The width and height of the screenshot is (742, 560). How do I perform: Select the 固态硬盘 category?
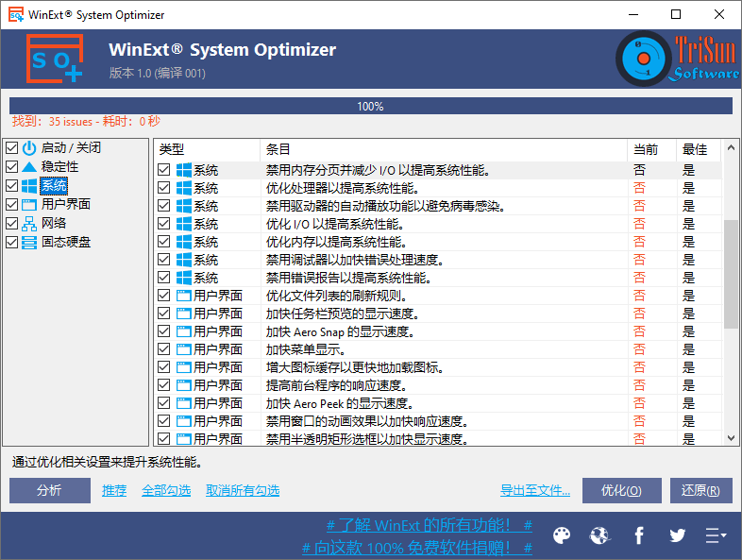pyautogui.click(x=66, y=243)
